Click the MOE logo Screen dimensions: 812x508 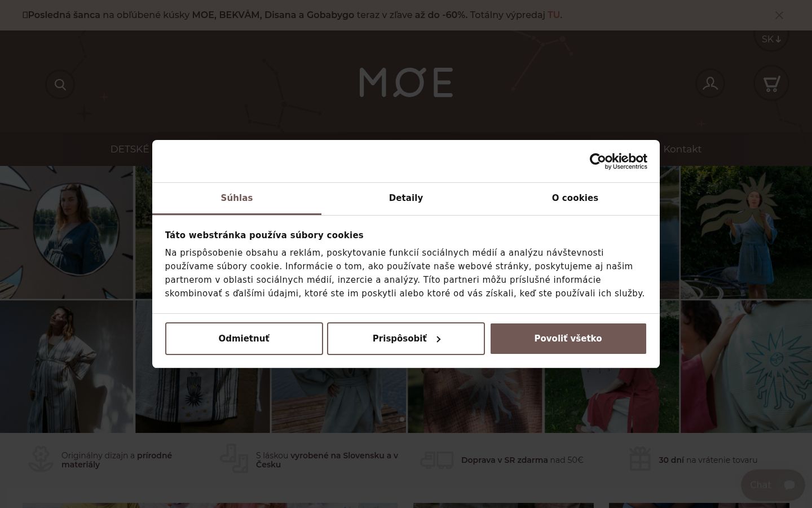point(406,82)
